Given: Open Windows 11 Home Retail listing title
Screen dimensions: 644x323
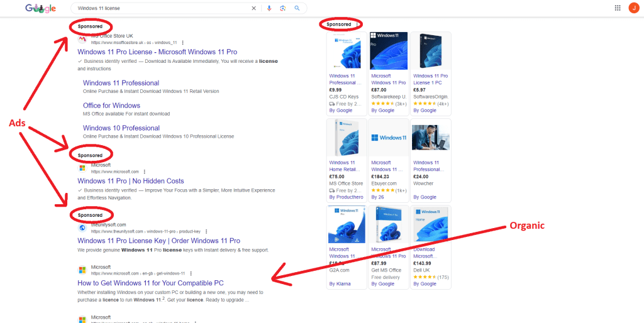Looking at the screenshot, I should click(345, 166).
